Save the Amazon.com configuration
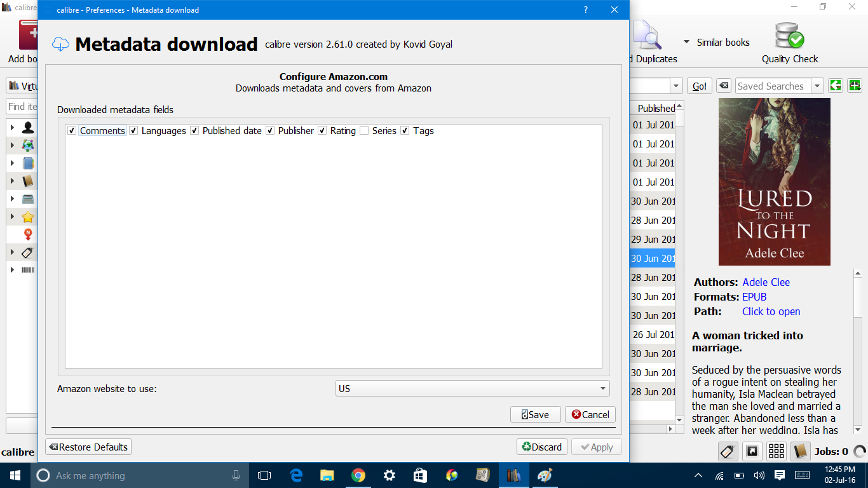Viewport: 868px width, 488px height. click(535, 414)
